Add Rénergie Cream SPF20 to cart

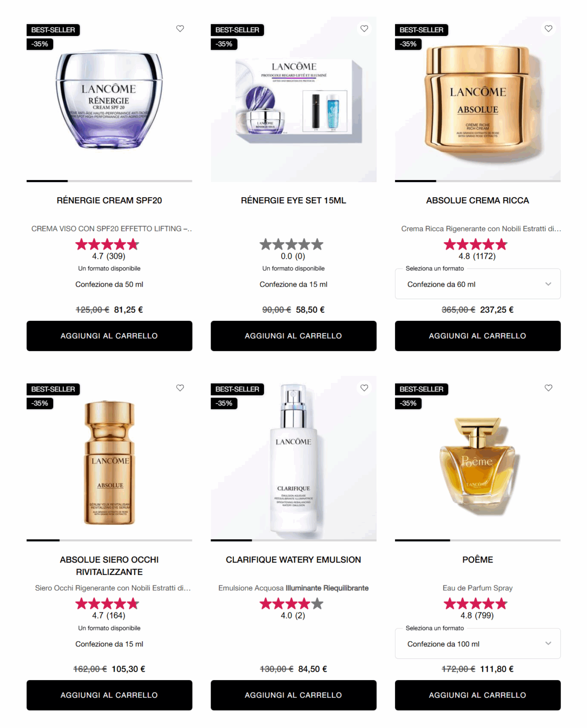coord(110,336)
